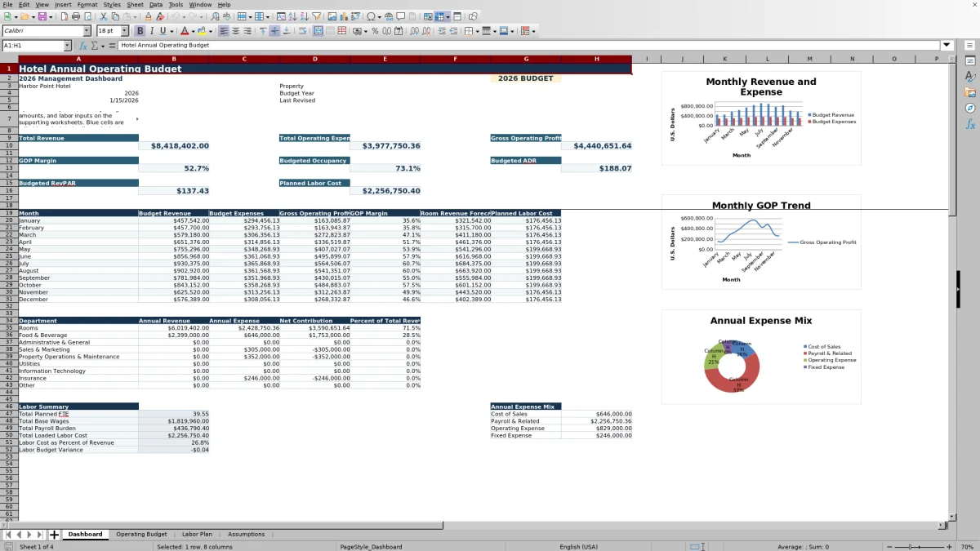Open the sidebar Navigator compass icon

970,108
